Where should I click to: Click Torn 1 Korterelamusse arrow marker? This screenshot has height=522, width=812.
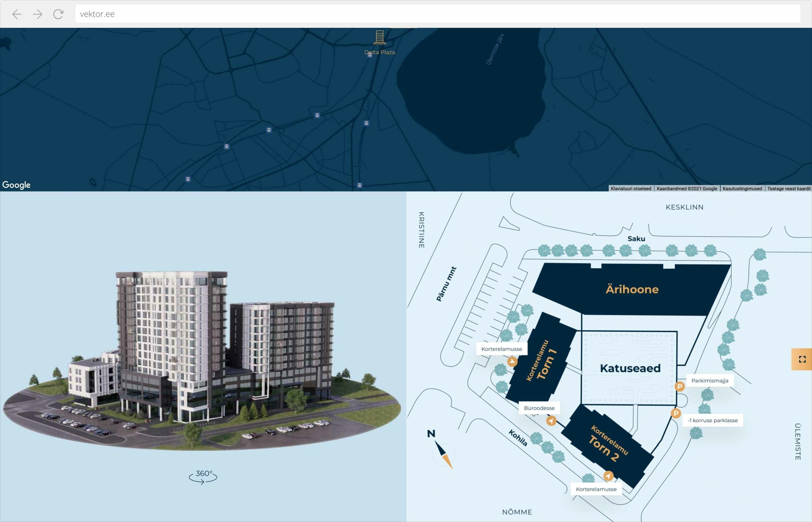[512, 361]
